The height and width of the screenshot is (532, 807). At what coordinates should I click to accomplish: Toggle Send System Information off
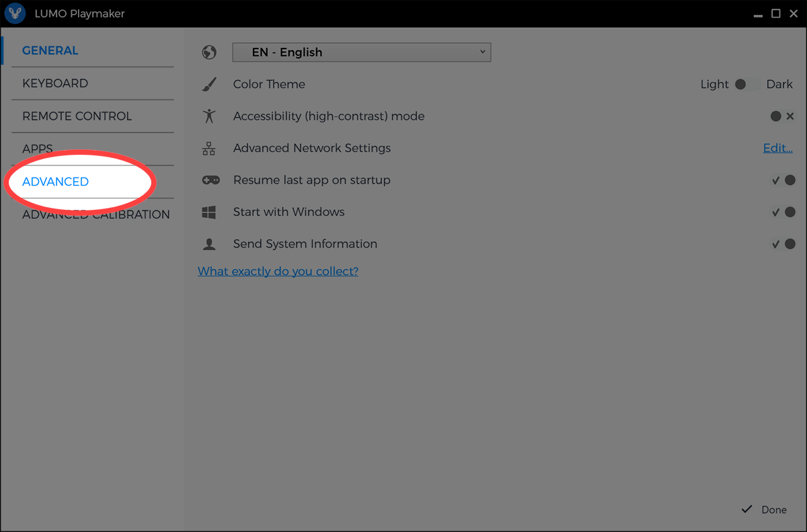(x=783, y=244)
